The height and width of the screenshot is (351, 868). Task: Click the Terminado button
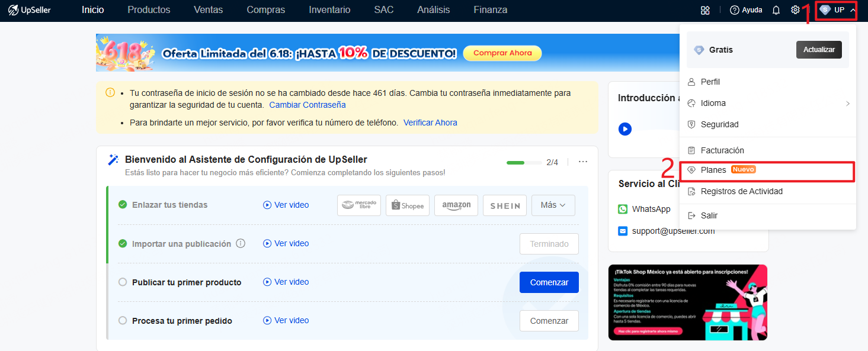549,244
